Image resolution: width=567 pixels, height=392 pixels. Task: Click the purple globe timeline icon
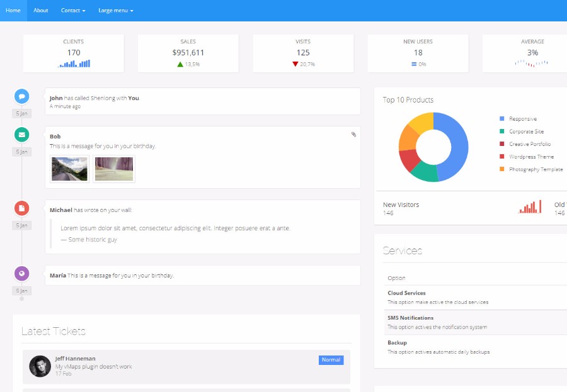click(21, 274)
